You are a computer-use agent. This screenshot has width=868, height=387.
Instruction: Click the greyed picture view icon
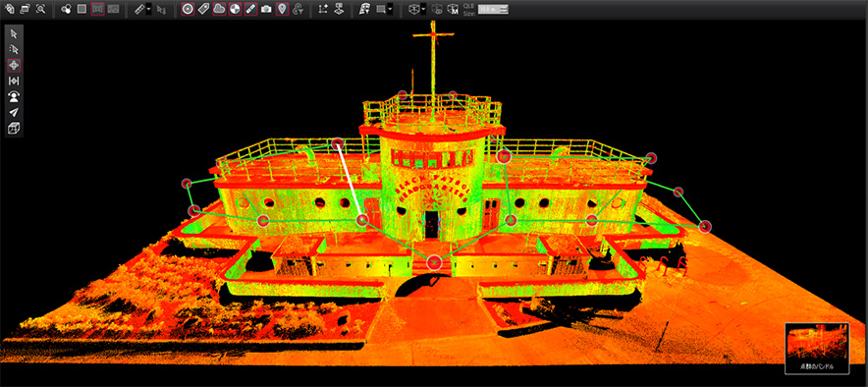click(x=114, y=9)
